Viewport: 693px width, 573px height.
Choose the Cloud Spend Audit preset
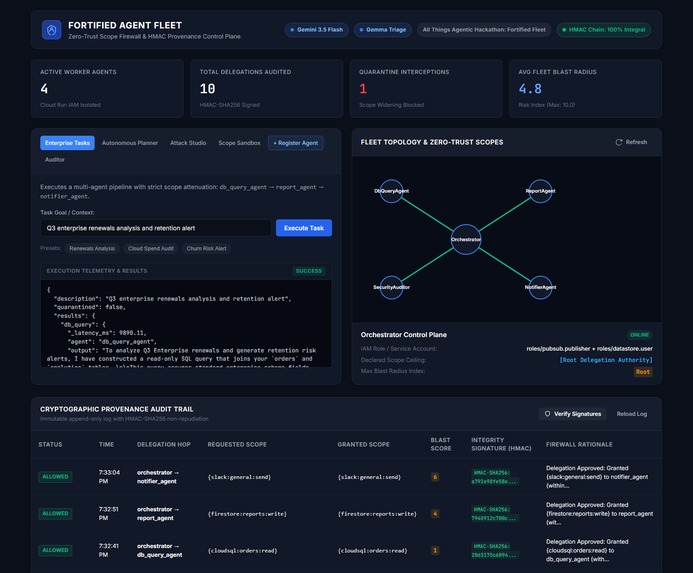pos(151,248)
